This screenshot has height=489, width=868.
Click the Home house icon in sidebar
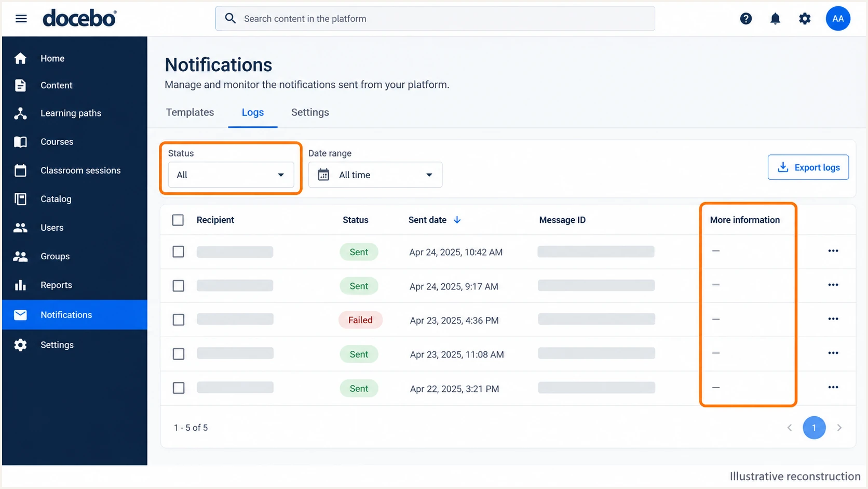[x=20, y=58]
